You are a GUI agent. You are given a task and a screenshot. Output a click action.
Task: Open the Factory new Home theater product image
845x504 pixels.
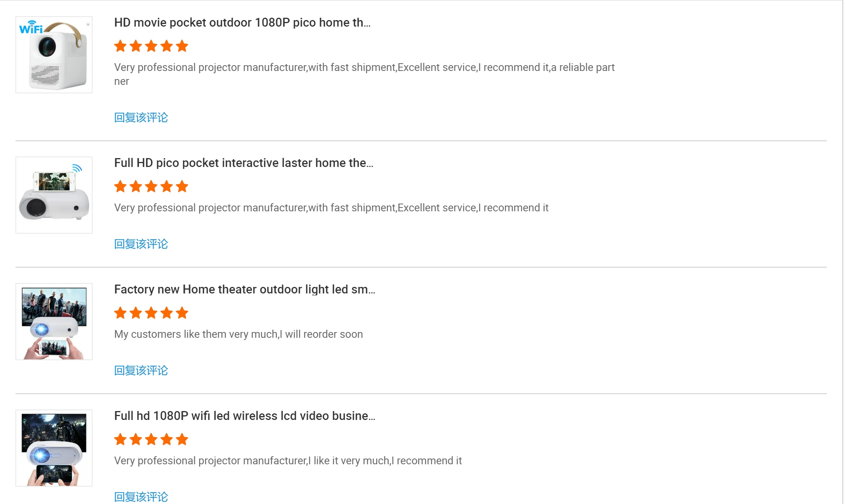pos(54,321)
